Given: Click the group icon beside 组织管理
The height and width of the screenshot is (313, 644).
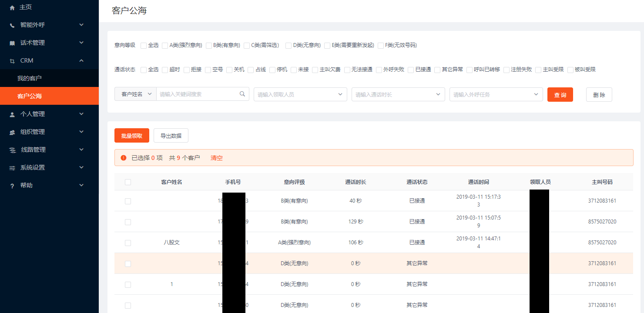Looking at the screenshot, I should 12,132.
